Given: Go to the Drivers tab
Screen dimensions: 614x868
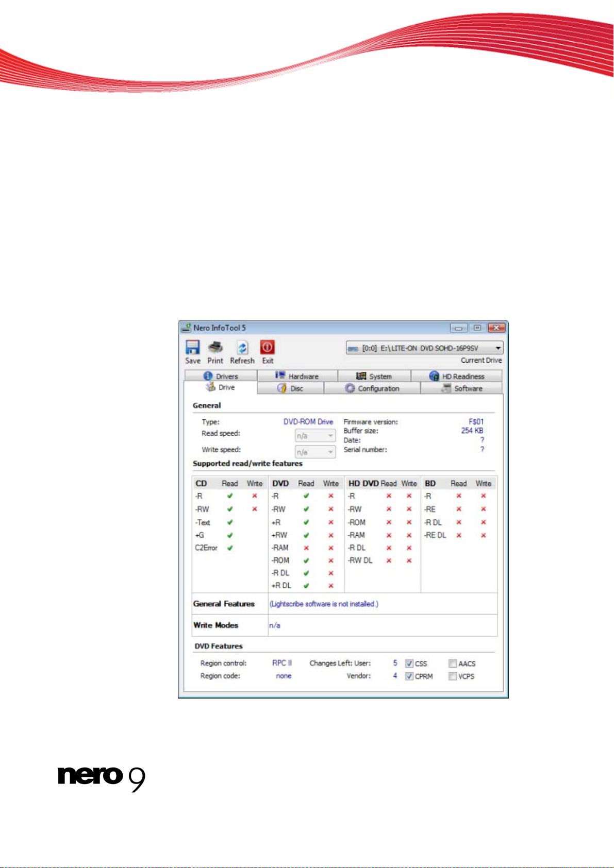Looking at the screenshot, I should point(221,377).
